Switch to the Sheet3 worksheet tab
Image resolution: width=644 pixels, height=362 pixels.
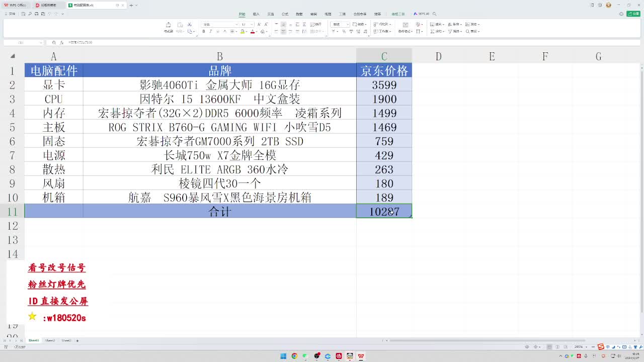(x=66, y=340)
